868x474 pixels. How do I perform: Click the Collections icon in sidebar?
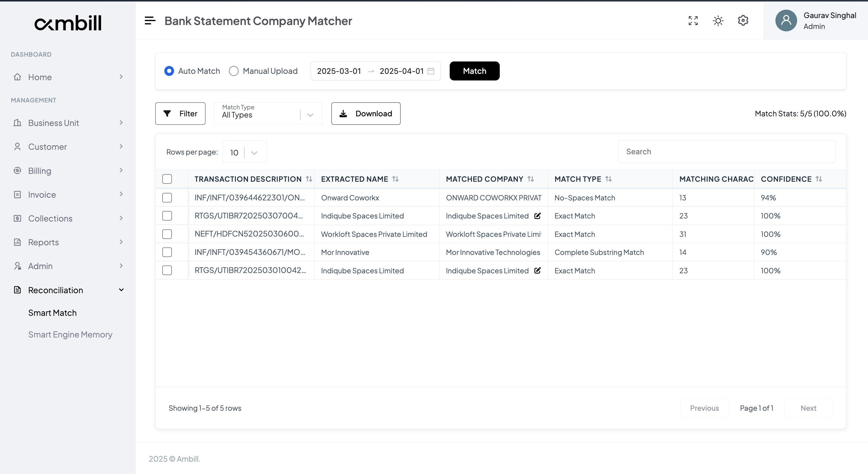pos(17,218)
